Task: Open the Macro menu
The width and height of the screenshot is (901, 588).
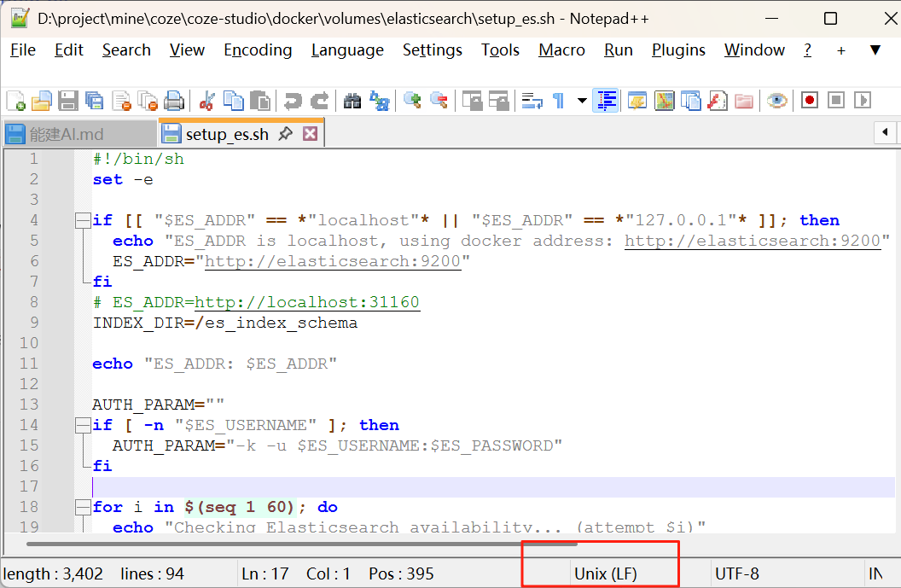Action: [x=561, y=50]
